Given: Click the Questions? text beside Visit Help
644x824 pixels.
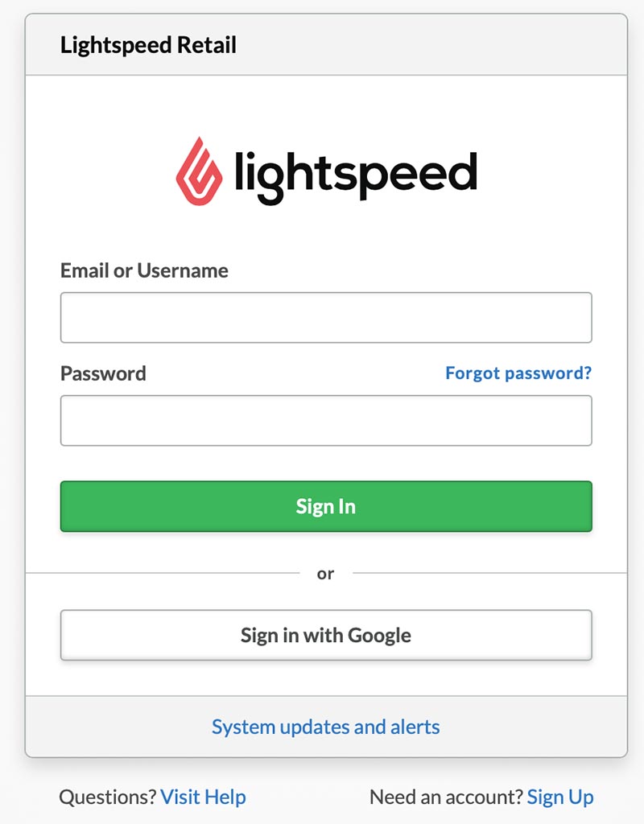Looking at the screenshot, I should [107, 797].
